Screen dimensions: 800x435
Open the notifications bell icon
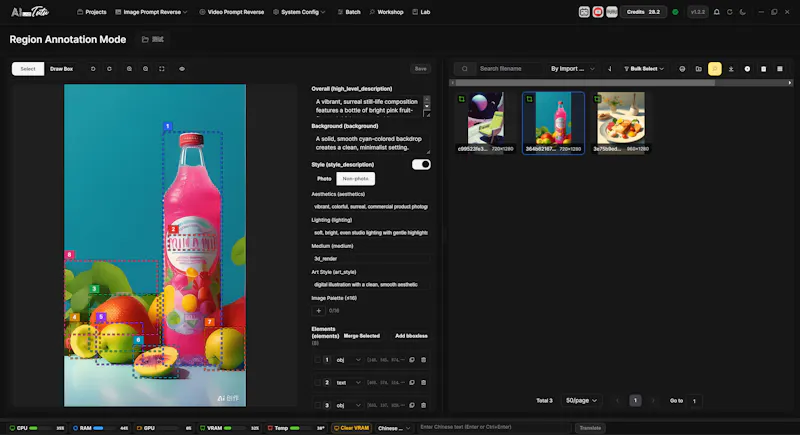(717, 12)
